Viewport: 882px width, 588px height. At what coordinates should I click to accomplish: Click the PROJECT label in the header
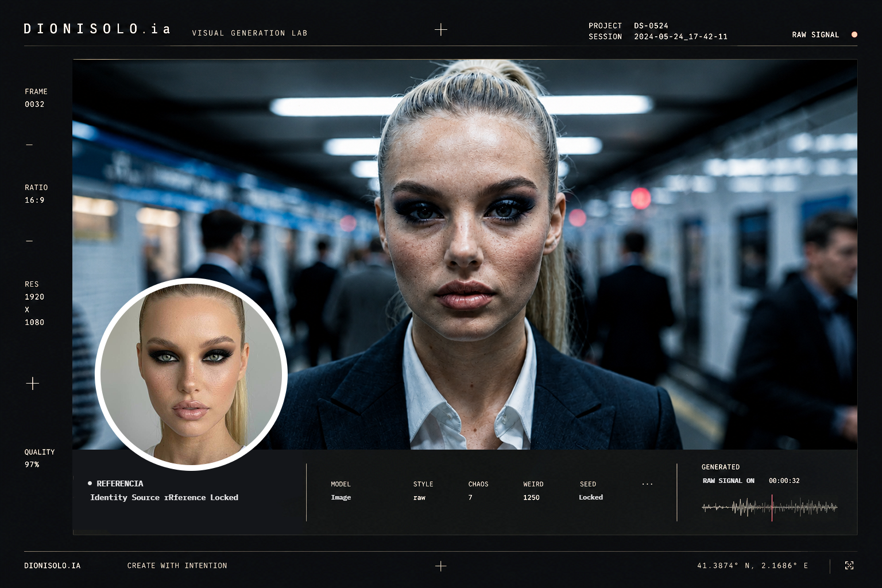pos(605,26)
